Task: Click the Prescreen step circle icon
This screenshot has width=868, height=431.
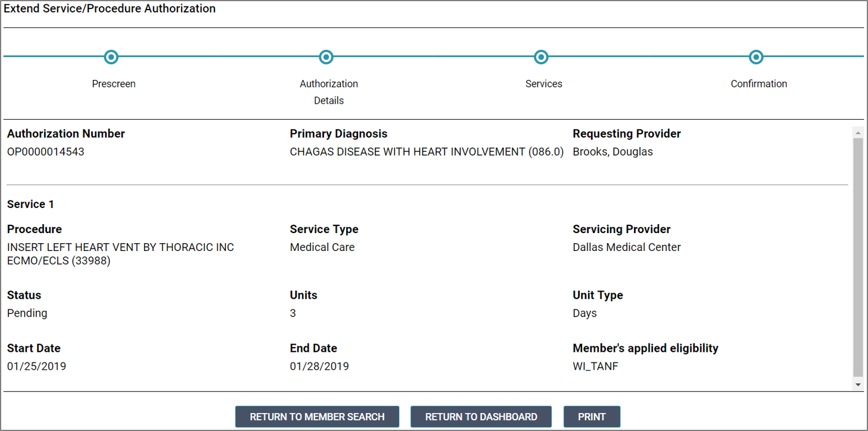Action: coord(111,57)
